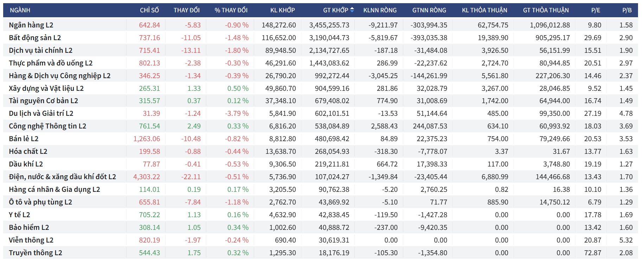Image resolution: width=644 pixels, height=264 pixels.
Task: Click the KLNN RÒNG column header
Action: 380,10
